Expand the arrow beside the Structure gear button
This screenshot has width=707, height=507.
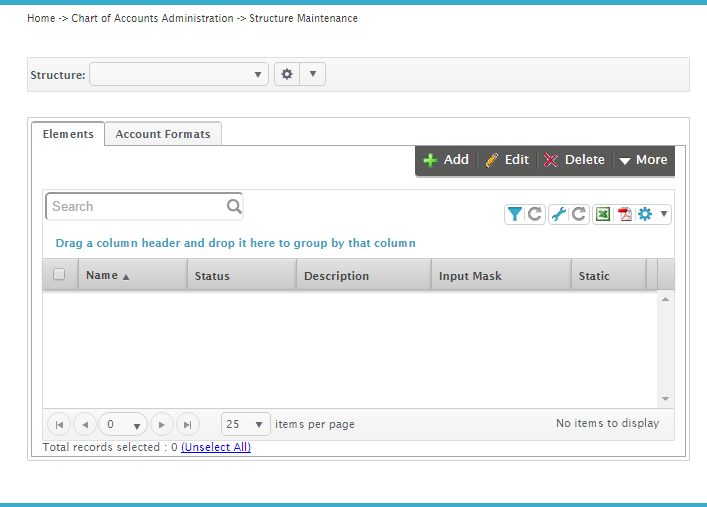[x=312, y=74]
